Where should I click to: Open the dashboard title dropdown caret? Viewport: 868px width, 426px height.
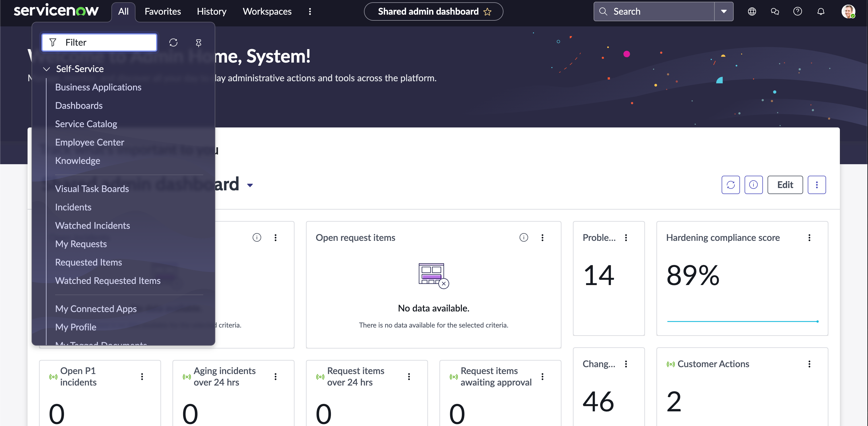click(250, 185)
